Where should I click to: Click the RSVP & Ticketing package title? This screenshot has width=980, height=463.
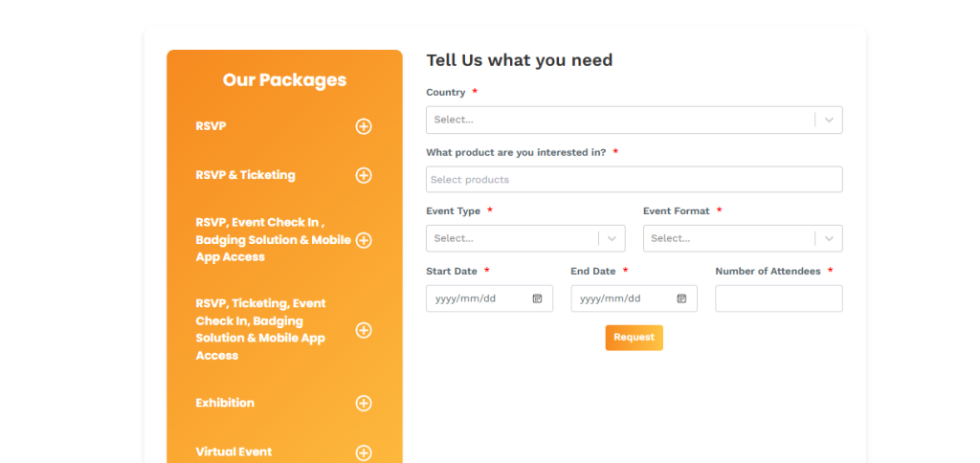tap(245, 175)
